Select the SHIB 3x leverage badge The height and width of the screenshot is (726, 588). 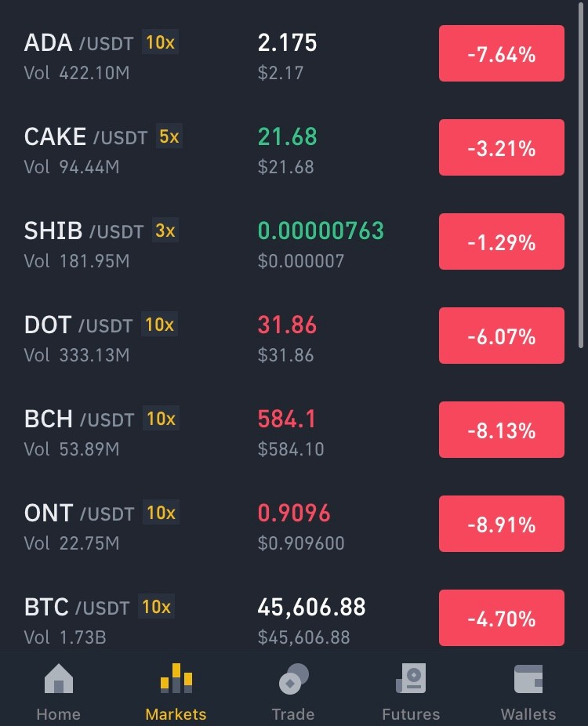click(165, 231)
